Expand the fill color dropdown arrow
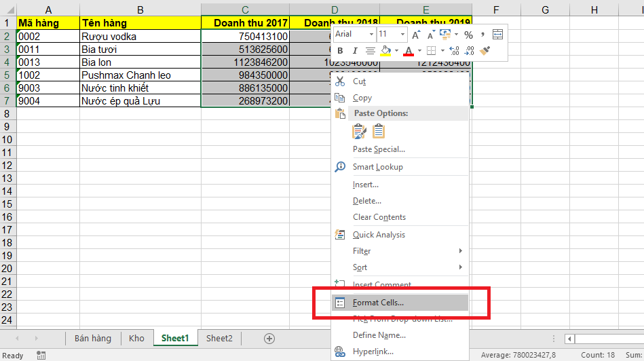Screen dimensions: 644x361 (396, 51)
